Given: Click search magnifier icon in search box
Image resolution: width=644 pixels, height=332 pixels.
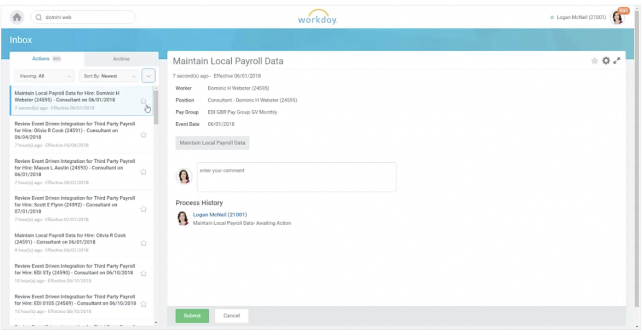Looking at the screenshot, I should pos(39,18).
